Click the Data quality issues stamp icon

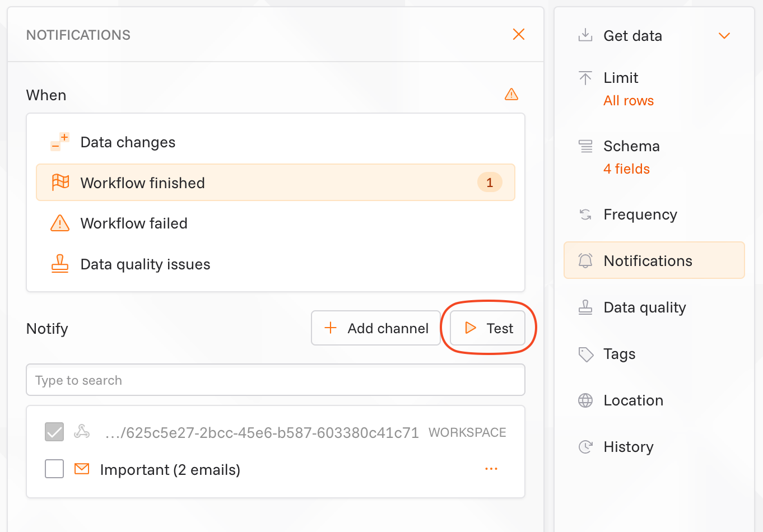click(x=60, y=264)
